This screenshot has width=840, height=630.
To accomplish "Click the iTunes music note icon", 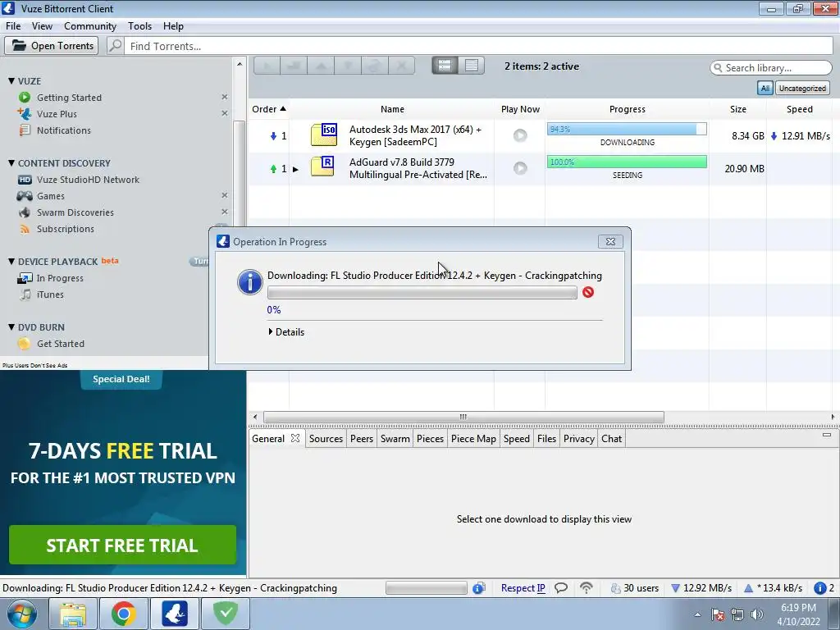I will [25, 294].
